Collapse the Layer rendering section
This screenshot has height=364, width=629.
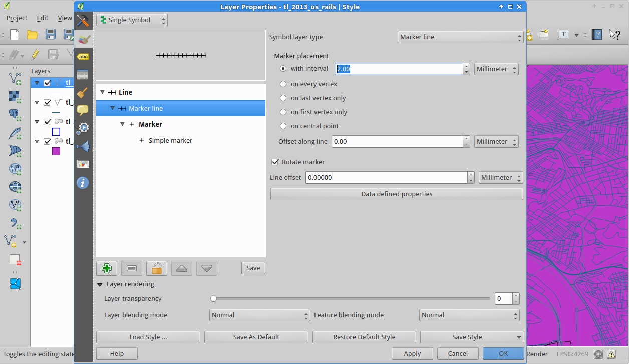(100, 284)
